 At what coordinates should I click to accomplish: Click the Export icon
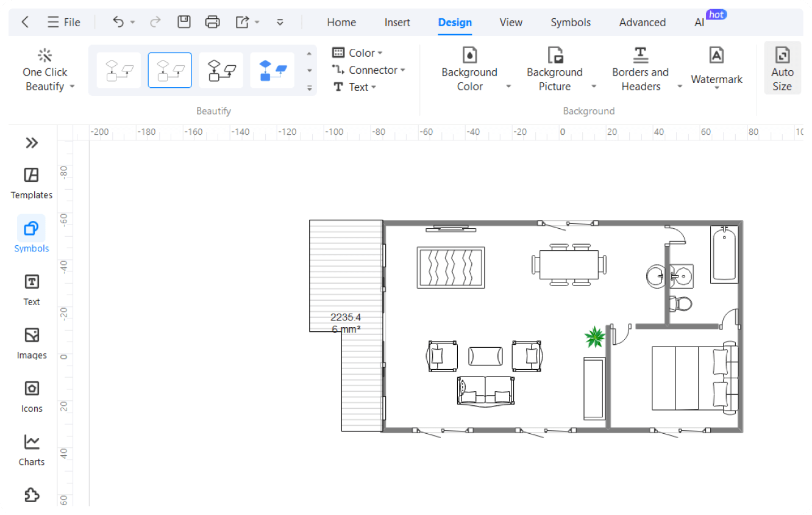coord(242,22)
